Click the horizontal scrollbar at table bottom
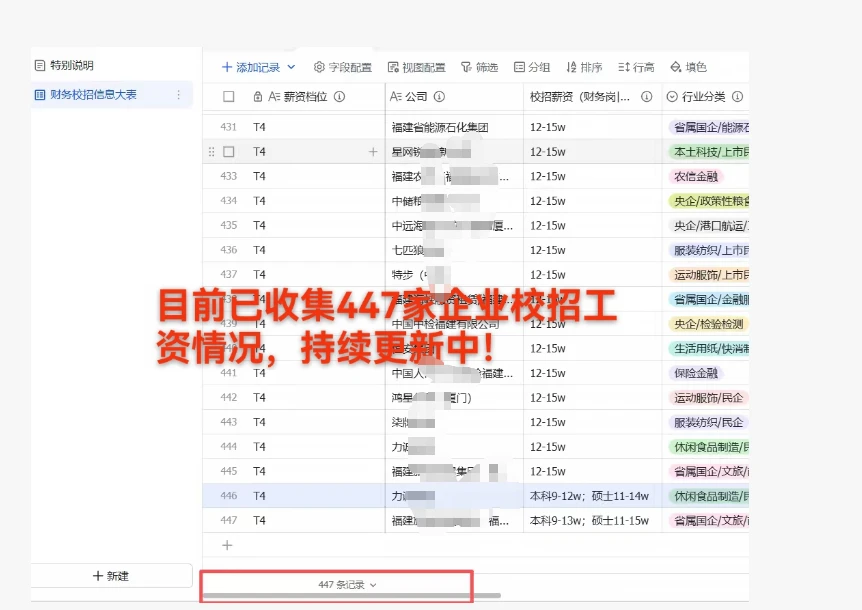This screenshot has height=610, width=862. pyautogui.click(x=352, y=595)
